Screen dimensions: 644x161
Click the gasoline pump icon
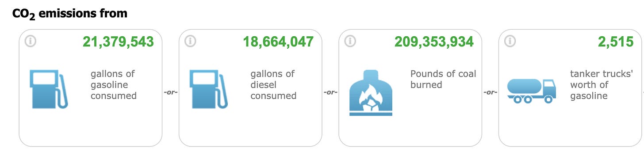[x=49, y=89]
